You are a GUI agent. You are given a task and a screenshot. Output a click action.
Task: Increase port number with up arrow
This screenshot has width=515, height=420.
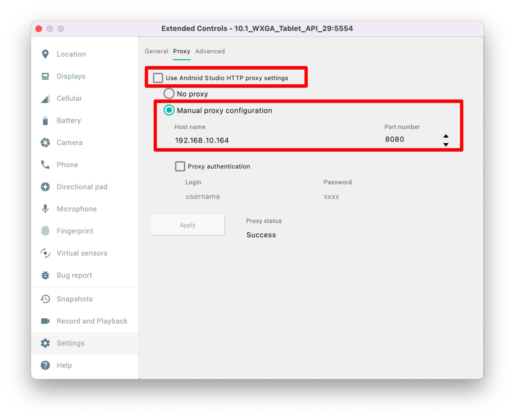[x=446, y=136]
